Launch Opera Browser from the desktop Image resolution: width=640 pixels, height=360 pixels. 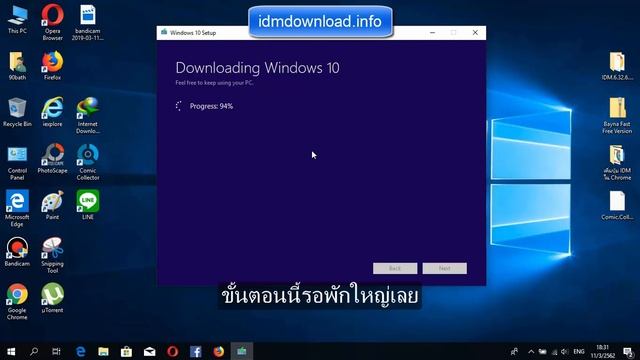52,22
